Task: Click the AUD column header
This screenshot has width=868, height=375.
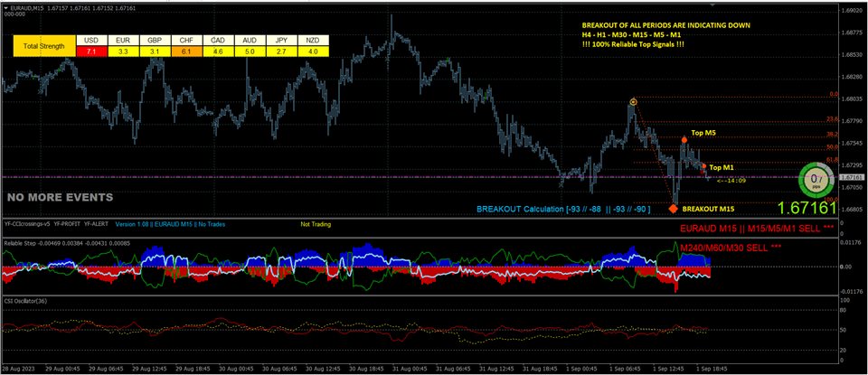Action: [x=250, y=41]
